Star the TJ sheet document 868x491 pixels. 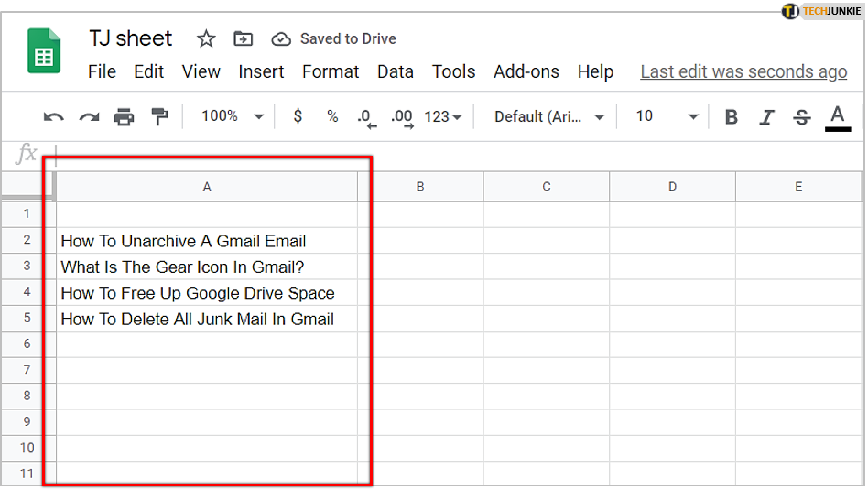pyautogui.click(x=206, y=38)
